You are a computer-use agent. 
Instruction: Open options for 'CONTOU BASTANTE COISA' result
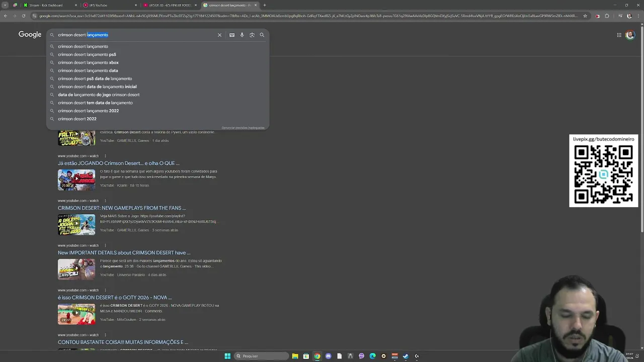coord(105,335)
